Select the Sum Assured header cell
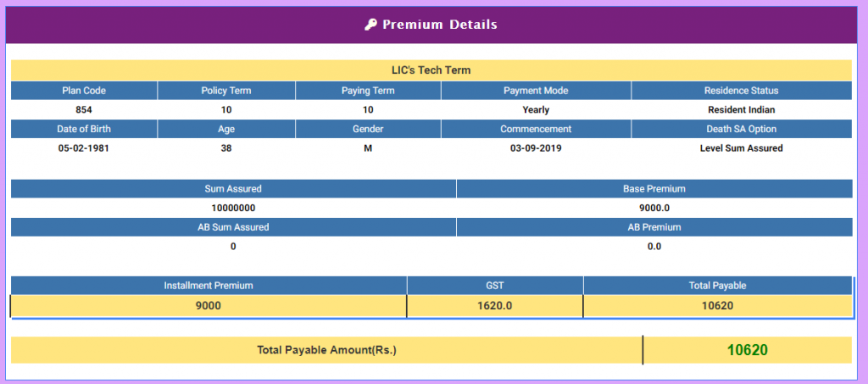 coord(233,189)
